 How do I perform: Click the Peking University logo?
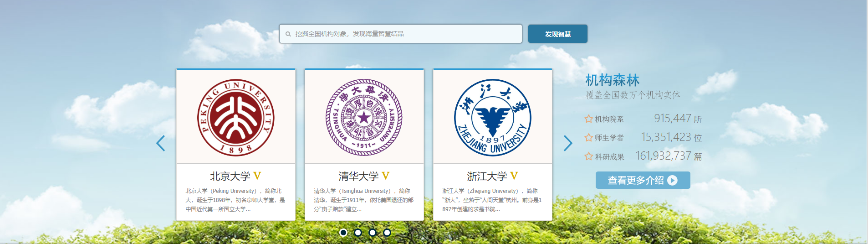click(235, 118)
